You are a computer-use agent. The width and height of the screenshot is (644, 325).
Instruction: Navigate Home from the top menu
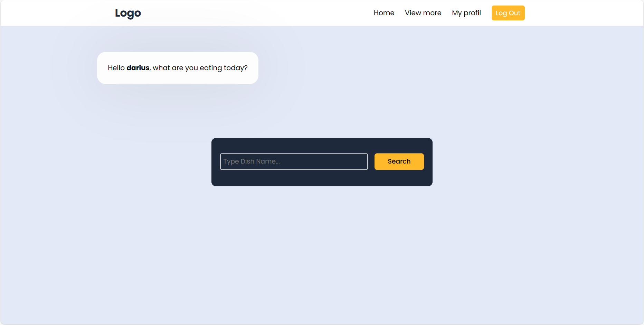[384, 13]
